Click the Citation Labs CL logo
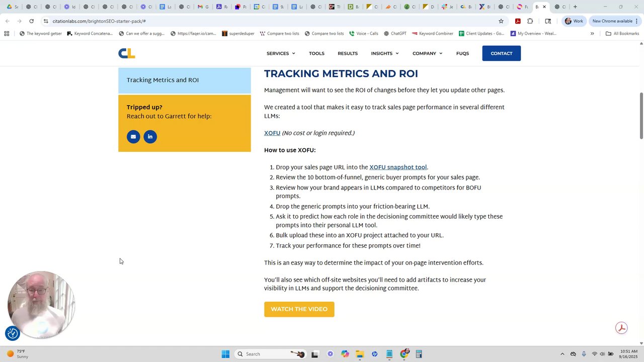Viewport: 644px width, 362px height. (x=127, y=53)
